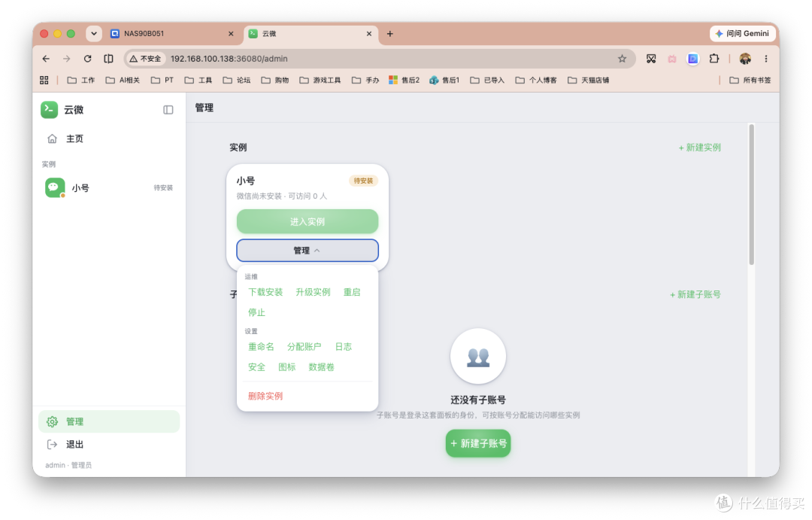Click 退出 to log out
Screen dimensions: 812x520
click(x=109, y=444)
